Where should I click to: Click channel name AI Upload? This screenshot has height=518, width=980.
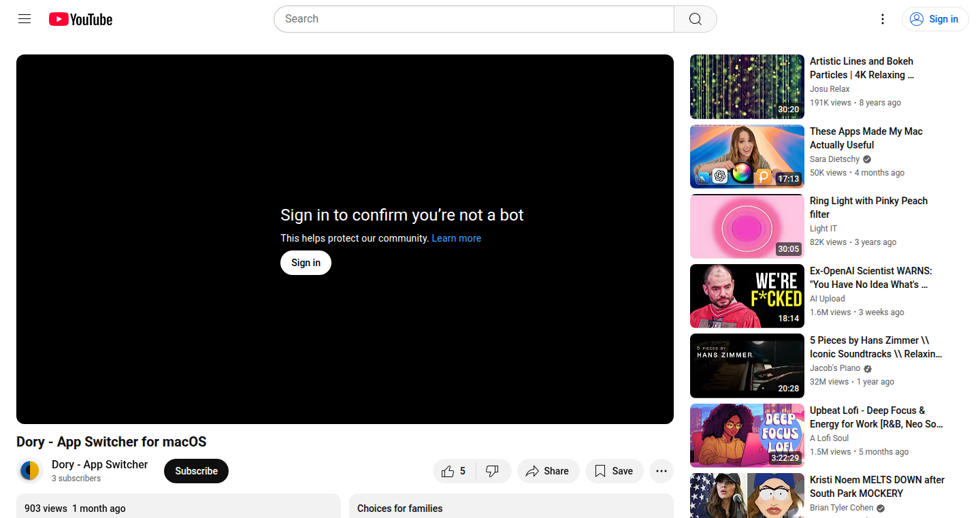[x=828, y=299]
